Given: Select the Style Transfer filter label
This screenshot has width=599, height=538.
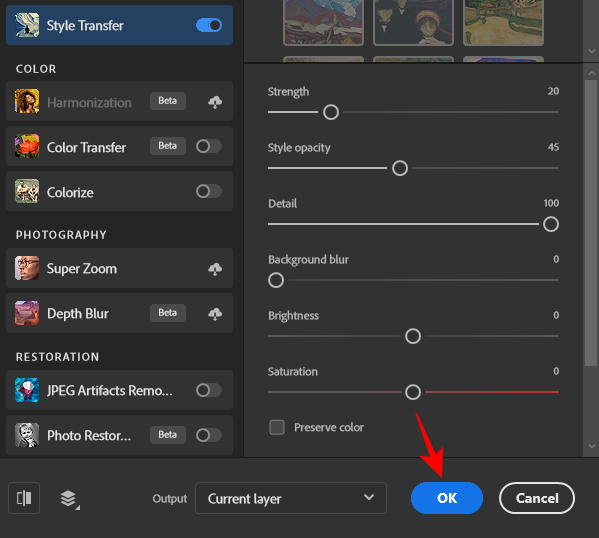Looking at the screenshot, I should 85,26.
